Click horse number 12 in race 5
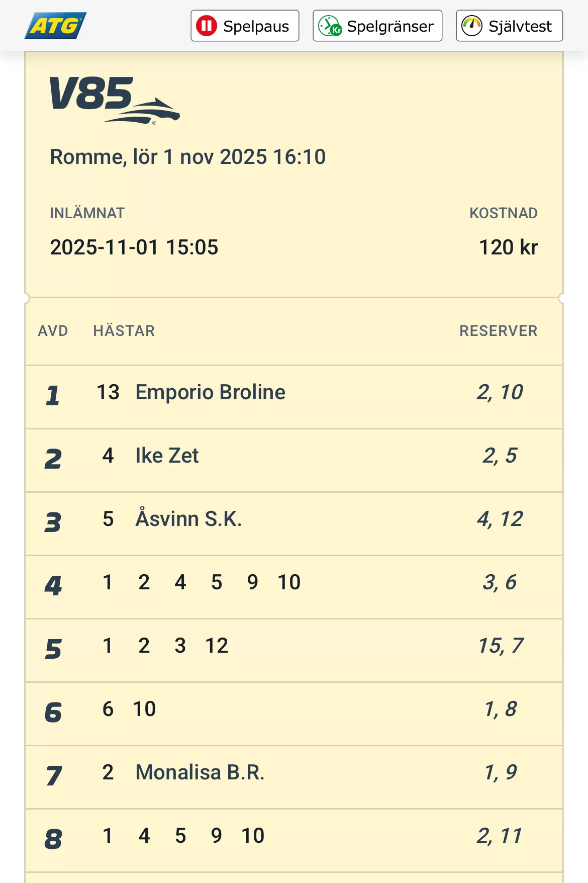The width and height of the screenshot is (588, 883). coord(217,646)
